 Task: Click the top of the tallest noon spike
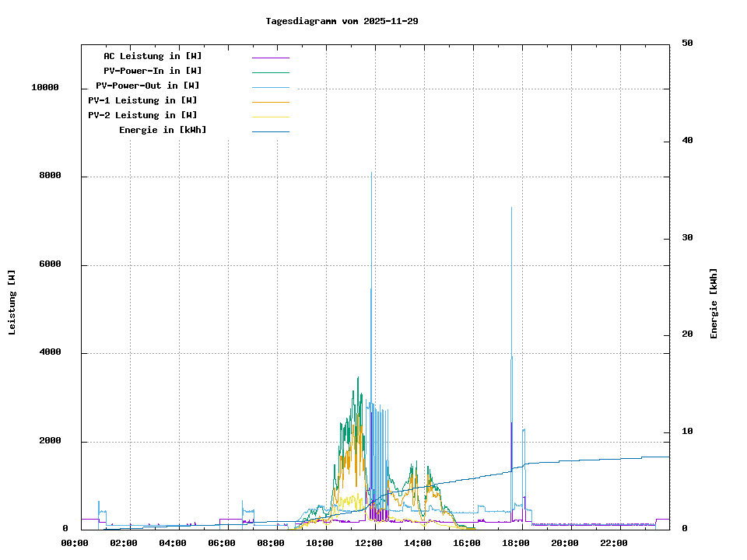click(371, 173)
